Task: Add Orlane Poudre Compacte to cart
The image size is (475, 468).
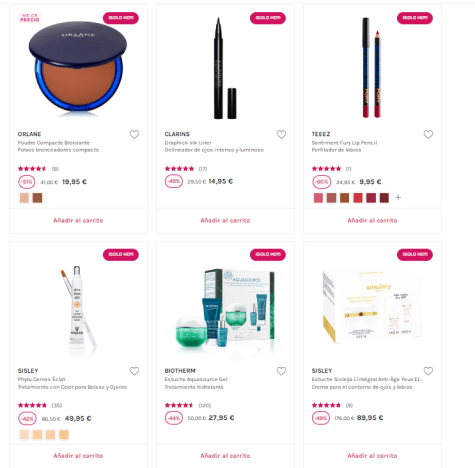Action: (78, 220)
